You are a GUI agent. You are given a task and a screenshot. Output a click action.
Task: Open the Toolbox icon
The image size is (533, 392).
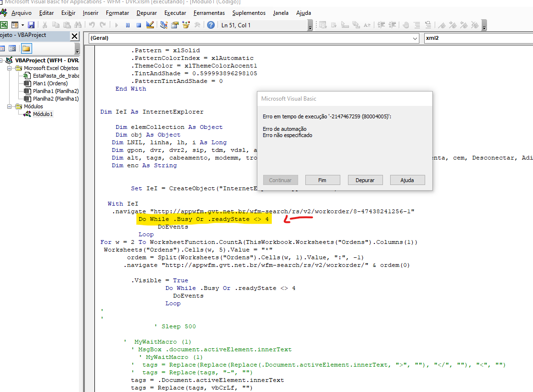tap(197, 25)
